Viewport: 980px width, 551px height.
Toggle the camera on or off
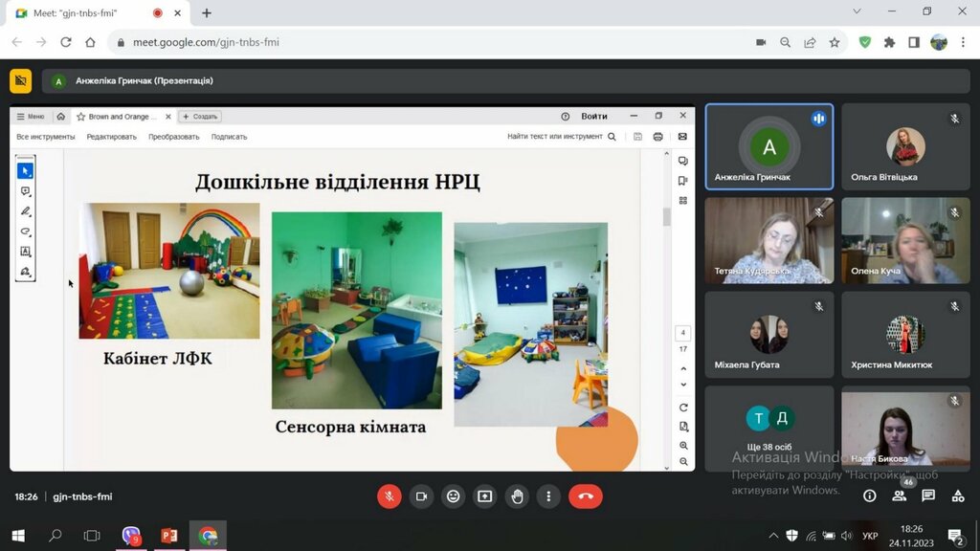click(x=420, y=496)
